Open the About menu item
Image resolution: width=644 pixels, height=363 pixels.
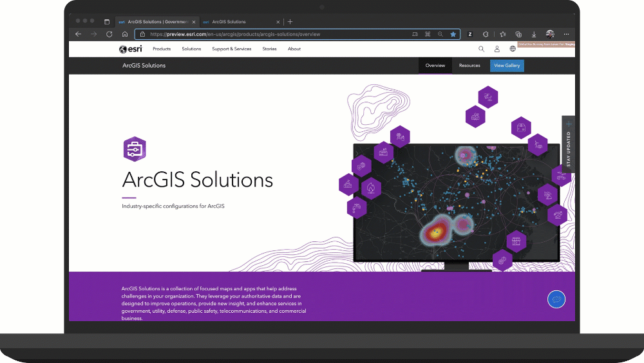pos(294,49)
